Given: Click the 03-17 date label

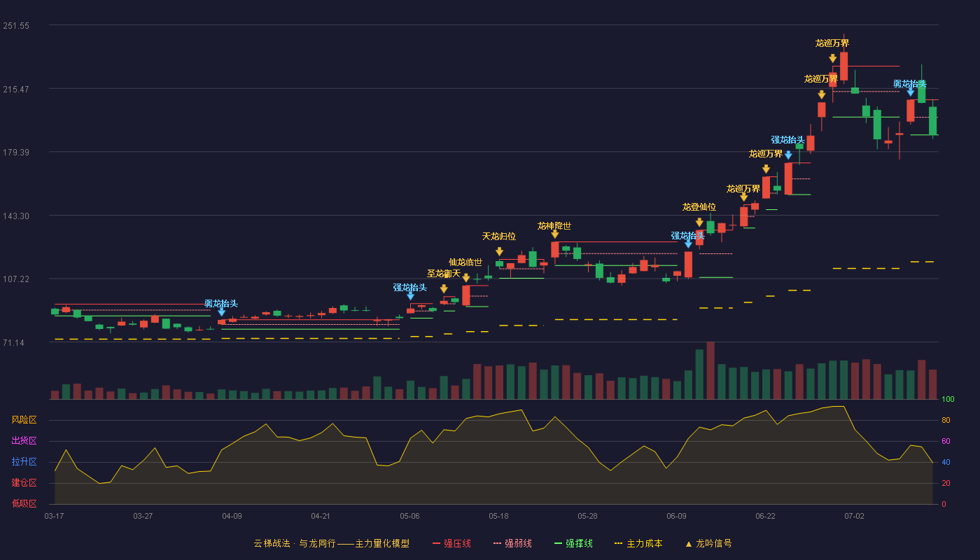Looking at the screenshot, I should tap(54, 516).
